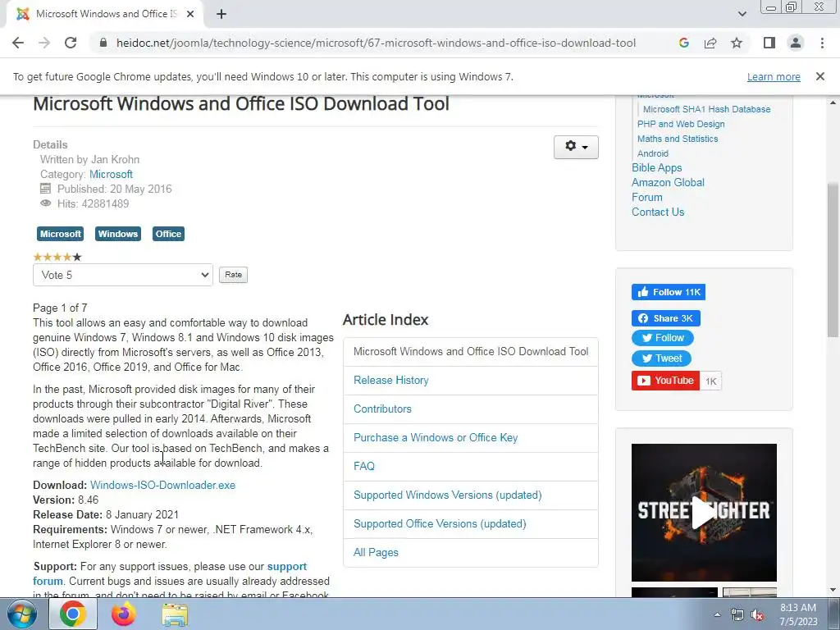Open the Forum sidebar link
Screen dimensions: 840x630
(x=646, y=197)
